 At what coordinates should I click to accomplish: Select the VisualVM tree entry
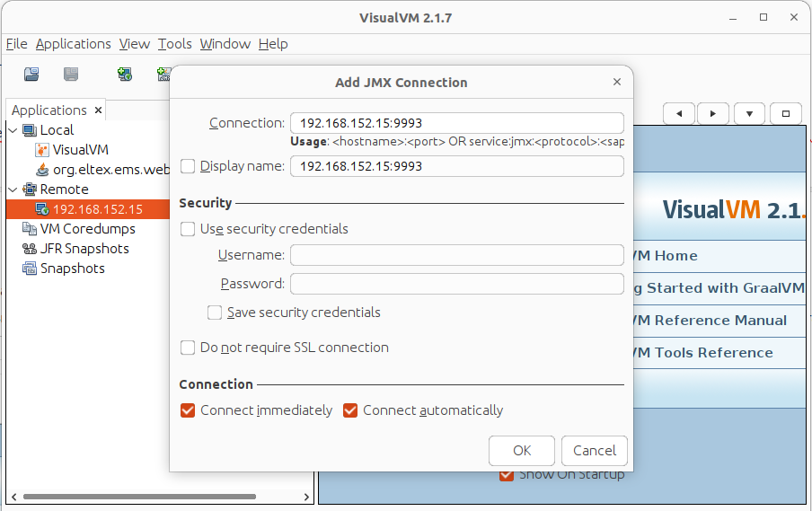click(x=81, y=150)
